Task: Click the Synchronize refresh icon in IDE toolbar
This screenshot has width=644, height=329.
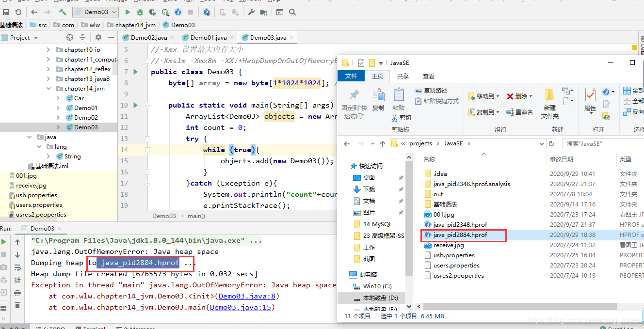Action: [18, 12]
